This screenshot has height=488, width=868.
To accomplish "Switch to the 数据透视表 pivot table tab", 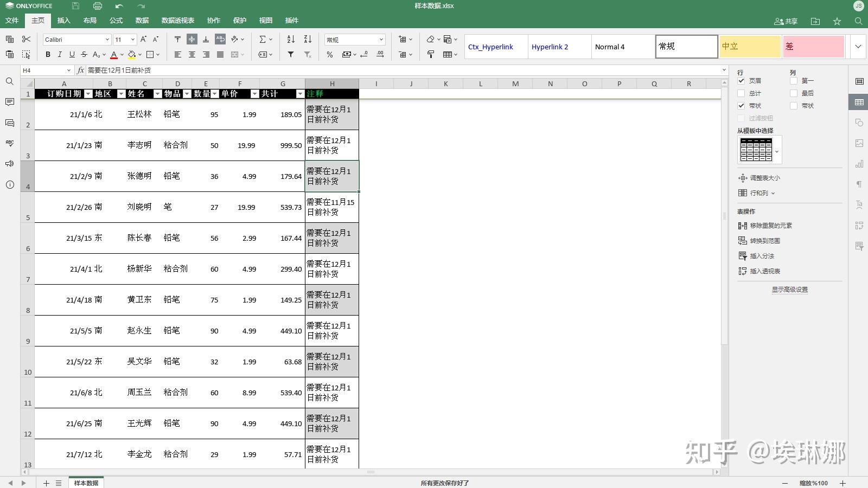I will click(x=178, y=21).
